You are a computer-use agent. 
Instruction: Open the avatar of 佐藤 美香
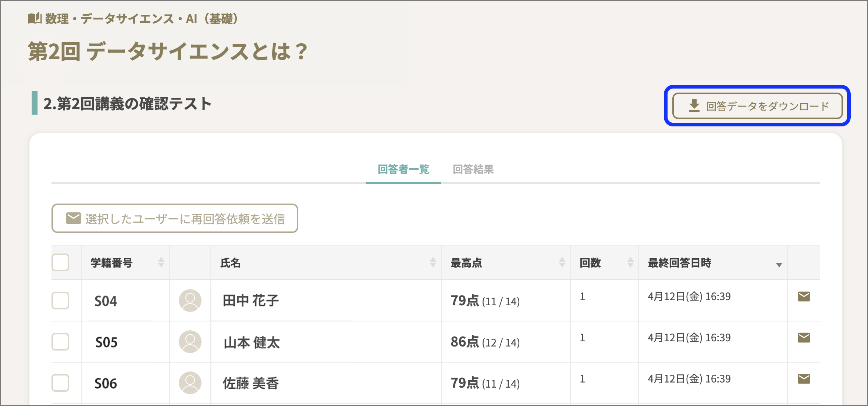coord(190,383)
